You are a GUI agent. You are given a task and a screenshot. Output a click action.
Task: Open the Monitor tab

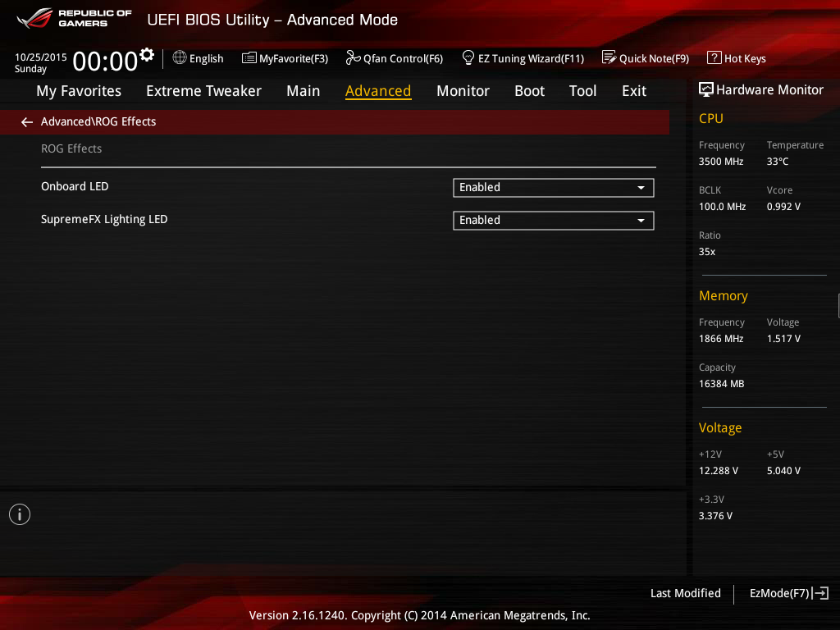tap(463, 91)
